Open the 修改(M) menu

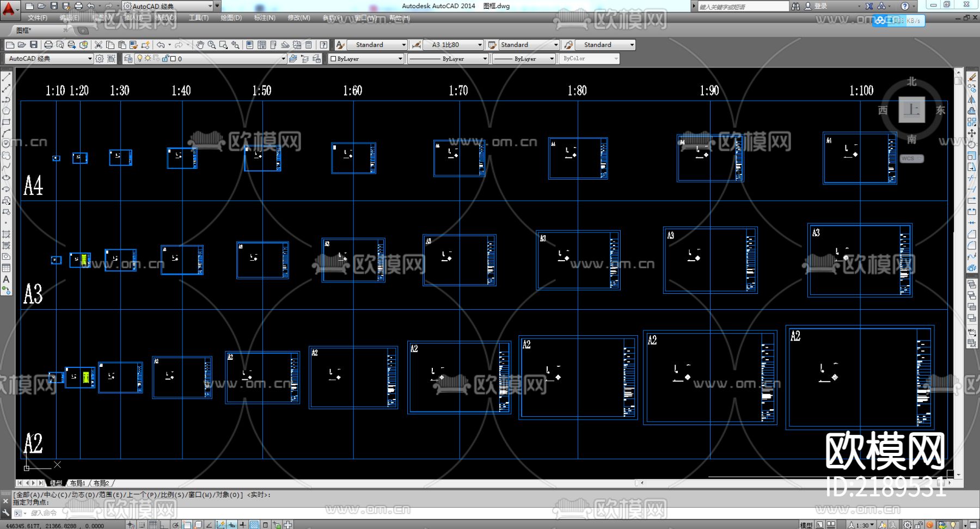[x=299, y=18]
